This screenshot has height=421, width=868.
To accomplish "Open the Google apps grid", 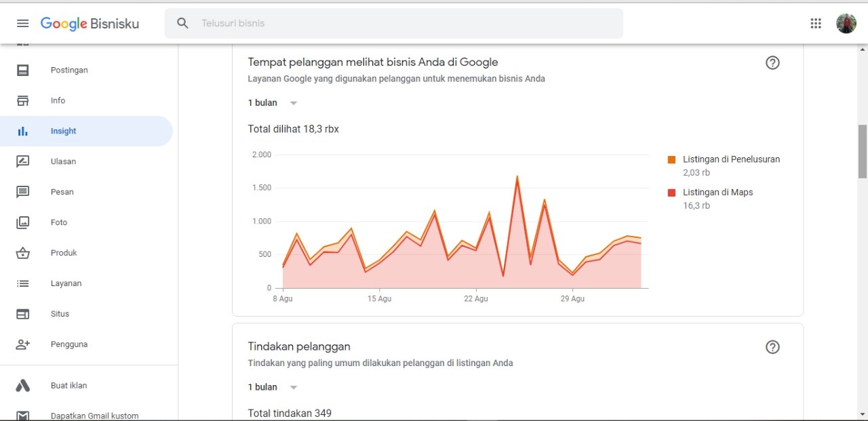I will [816, 23].
